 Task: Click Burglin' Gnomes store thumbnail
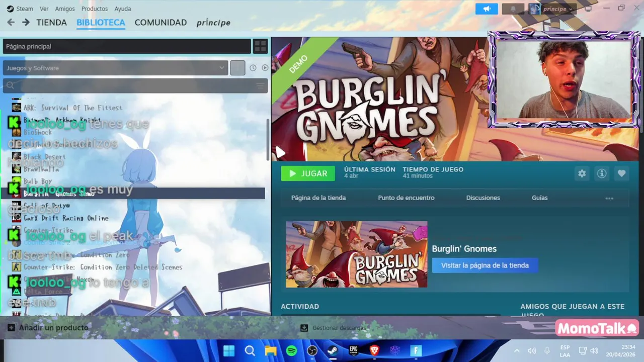[356, 254]
